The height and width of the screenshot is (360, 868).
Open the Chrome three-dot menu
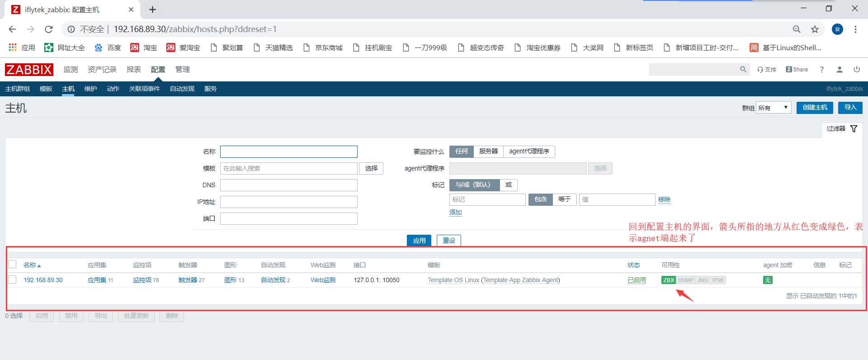coord(855,29)
